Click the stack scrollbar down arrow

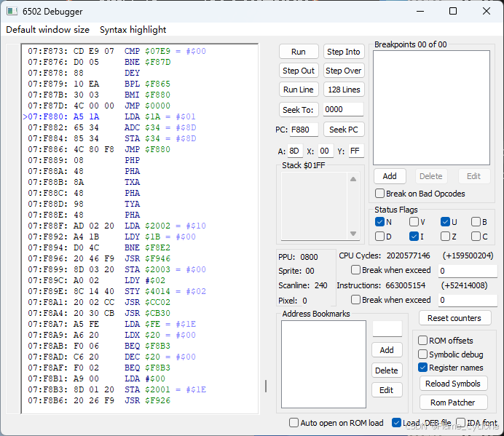(x=353, y=234)
